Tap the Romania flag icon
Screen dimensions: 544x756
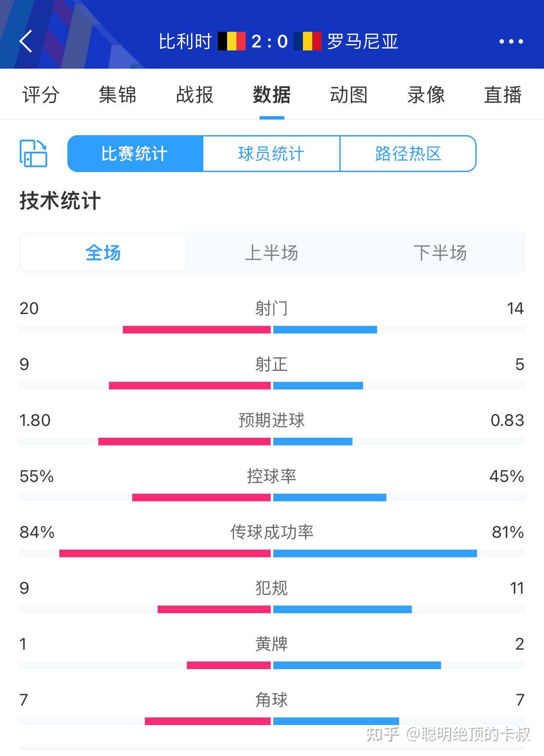coord(308,41)
